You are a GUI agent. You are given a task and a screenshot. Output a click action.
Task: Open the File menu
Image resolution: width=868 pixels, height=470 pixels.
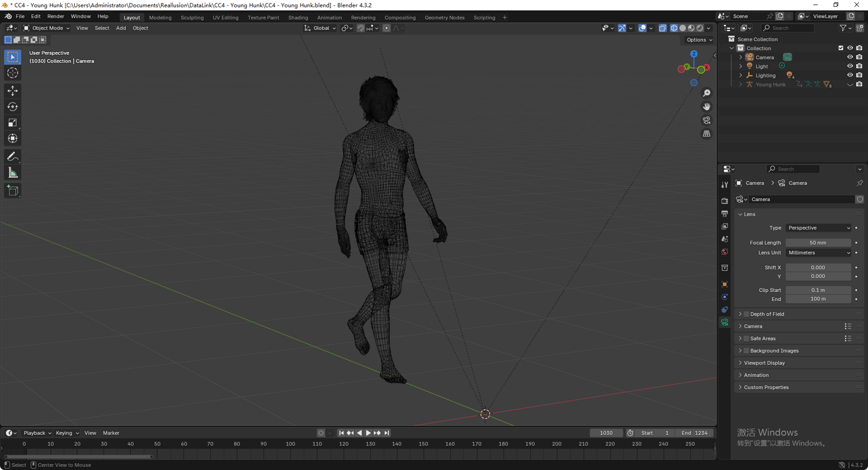coord(20,17)
